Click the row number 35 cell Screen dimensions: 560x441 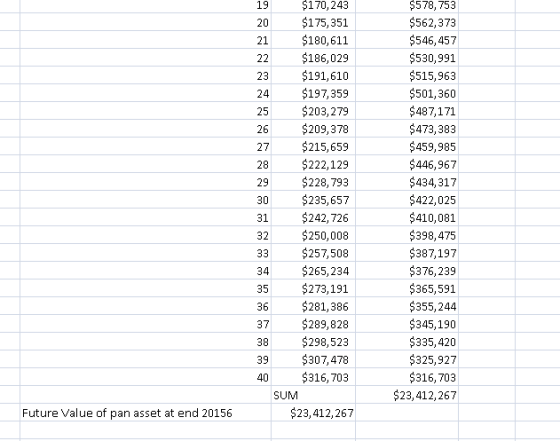pyautogui.click(x=146, y=288)
